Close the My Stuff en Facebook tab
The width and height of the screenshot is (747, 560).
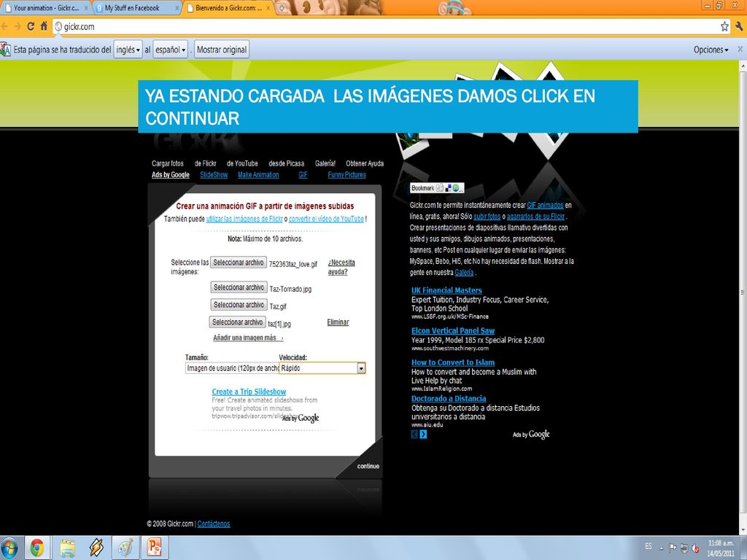click(x=177, y=8)
